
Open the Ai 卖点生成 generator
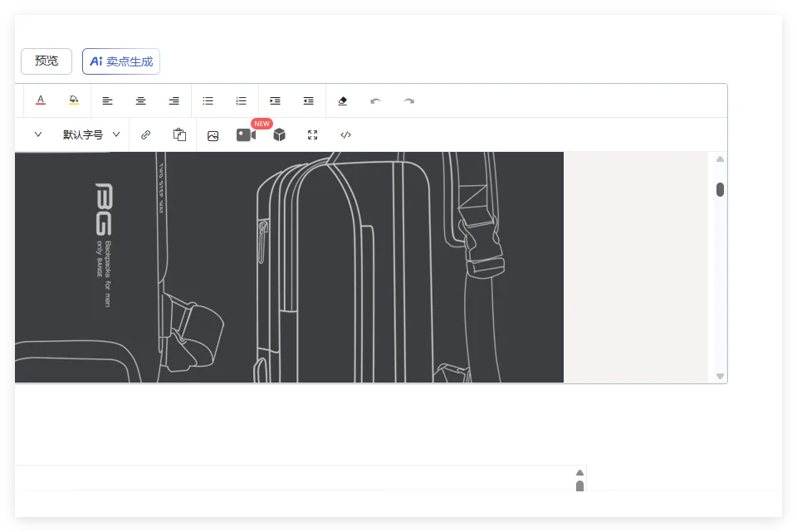click(121, 61)
